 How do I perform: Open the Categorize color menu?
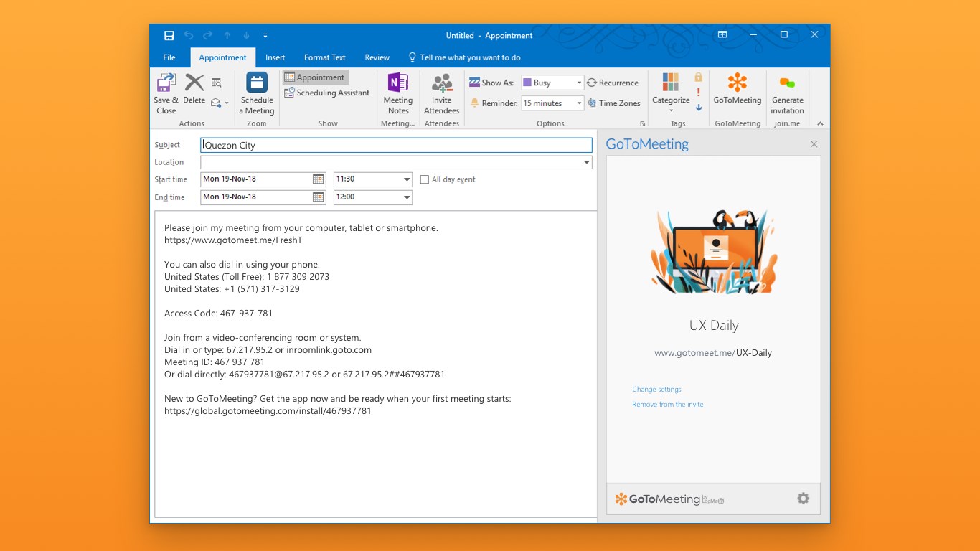coord(671,93)
